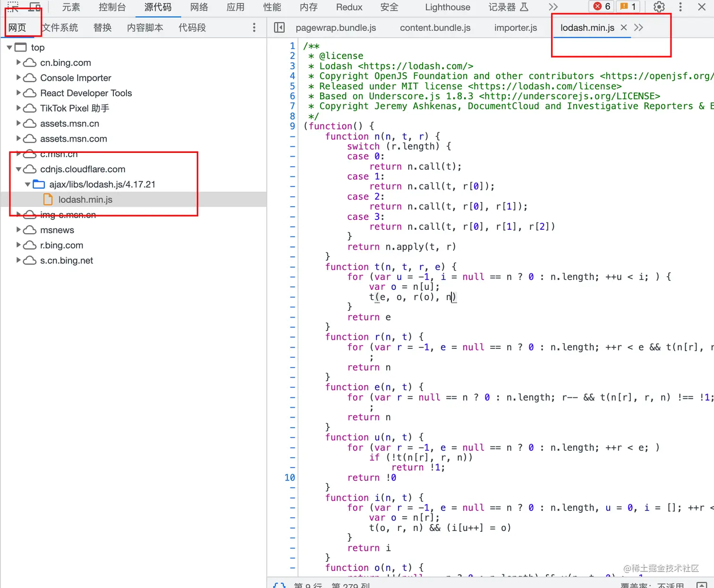Screen dimensions: 714x588
Task: Click the cloud icon for r.bing.com
Action: tap(30, 245)
